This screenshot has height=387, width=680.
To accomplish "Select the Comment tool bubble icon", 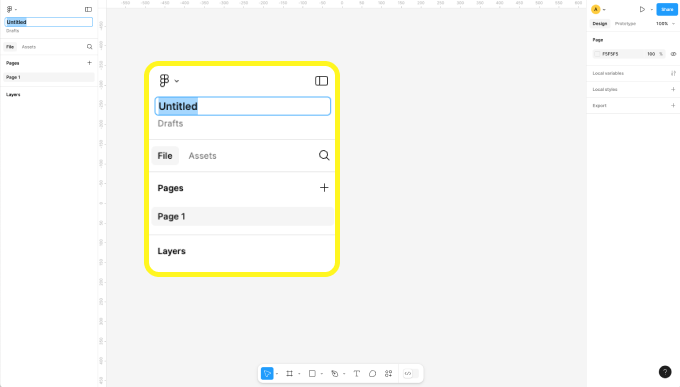I will point(373,374).
